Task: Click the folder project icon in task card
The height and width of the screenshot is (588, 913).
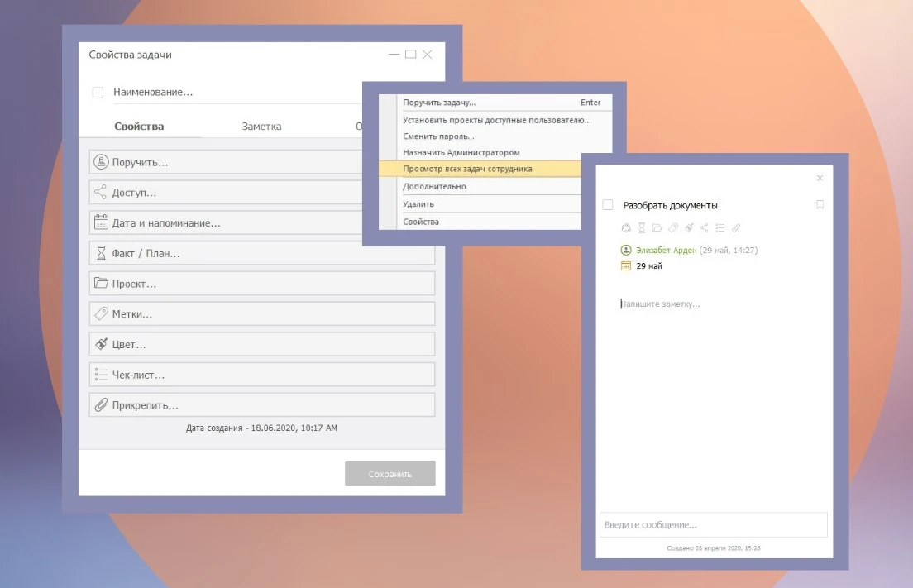Action: pos(657,228)
